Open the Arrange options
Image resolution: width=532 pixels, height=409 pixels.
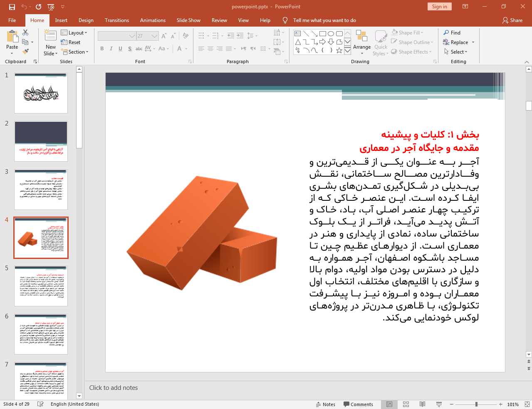tap(362, 42)
